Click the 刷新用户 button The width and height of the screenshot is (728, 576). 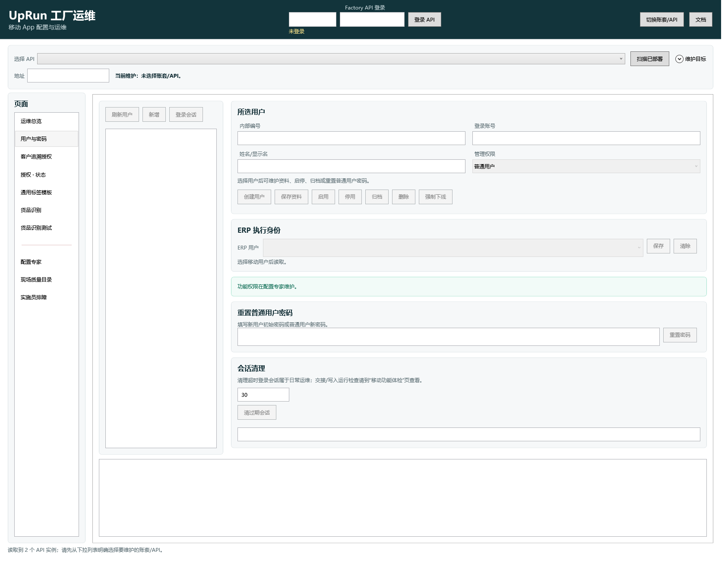pyautogui.click(x=122, y=114)
